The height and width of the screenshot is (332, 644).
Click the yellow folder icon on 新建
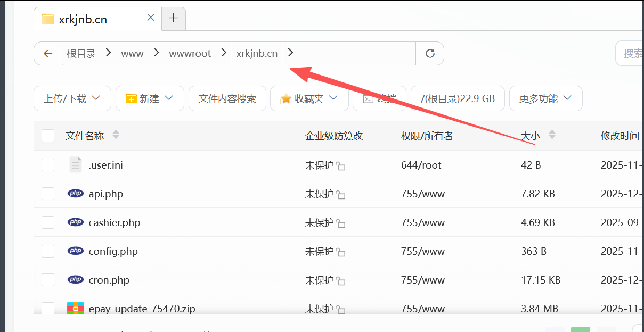pos(131,98)
